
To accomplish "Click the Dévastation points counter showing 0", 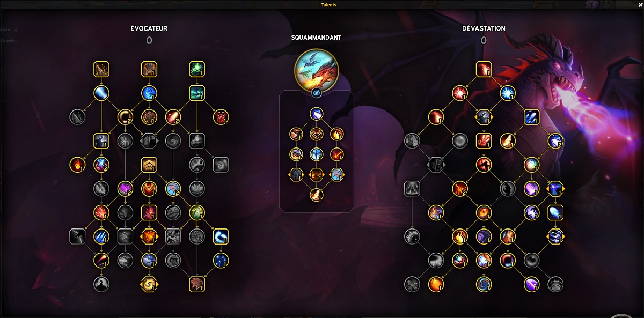I will click(x=484, y=40).
